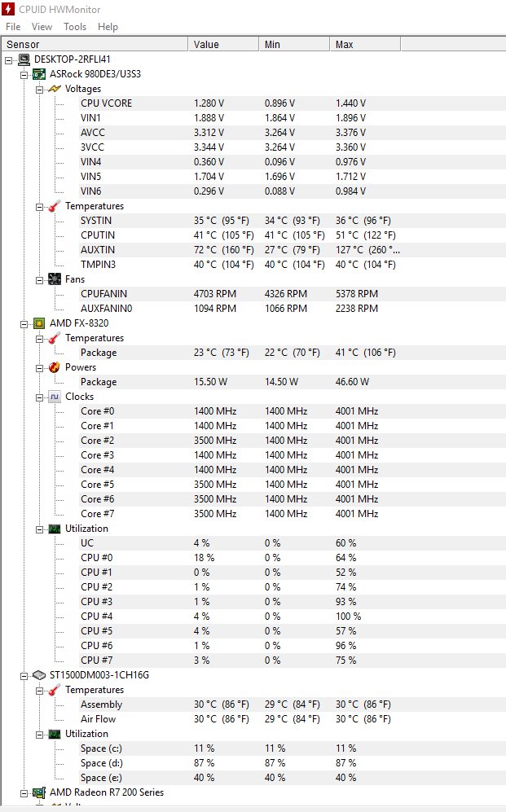Click the Voltages lightning bolt icon
This screenshot has height=812, width=506.
pos(54,89)
